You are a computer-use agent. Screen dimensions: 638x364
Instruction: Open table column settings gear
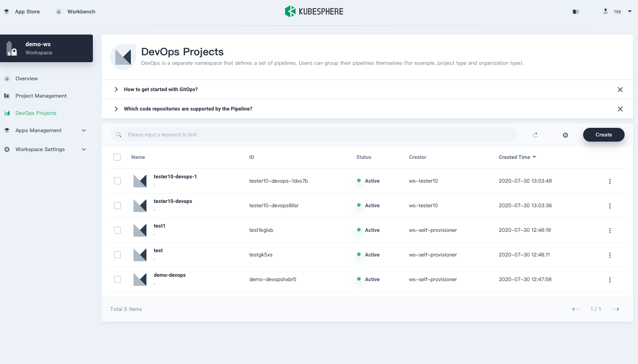565,135
